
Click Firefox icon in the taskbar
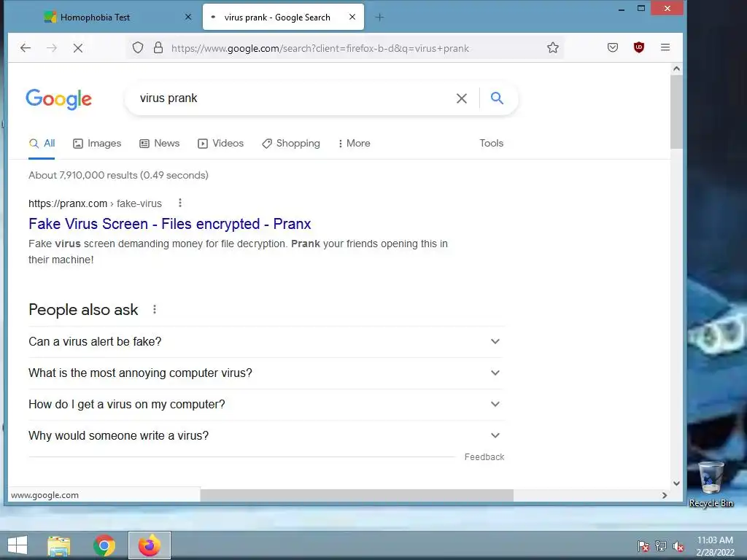point(149,545)
